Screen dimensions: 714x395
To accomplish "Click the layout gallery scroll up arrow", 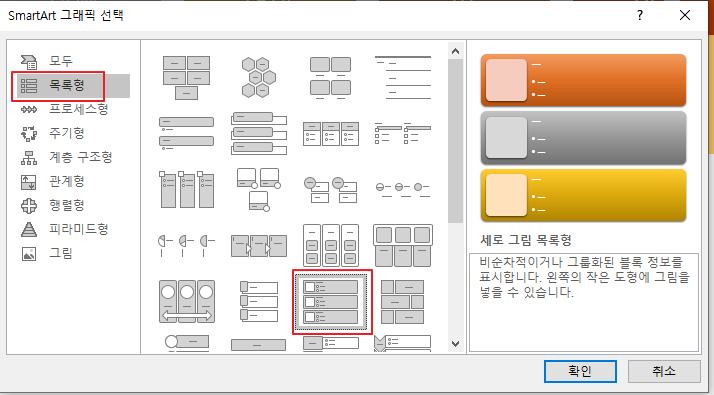I will click(x=455, y=51).
